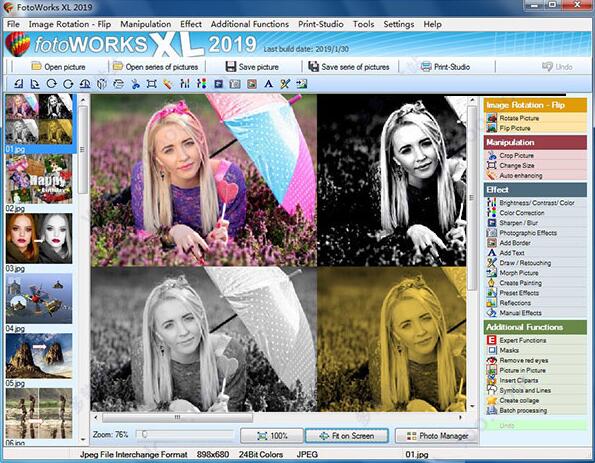Click the Open picture button
This screenshot has height=463, width=595.
[x=58, y=67]
